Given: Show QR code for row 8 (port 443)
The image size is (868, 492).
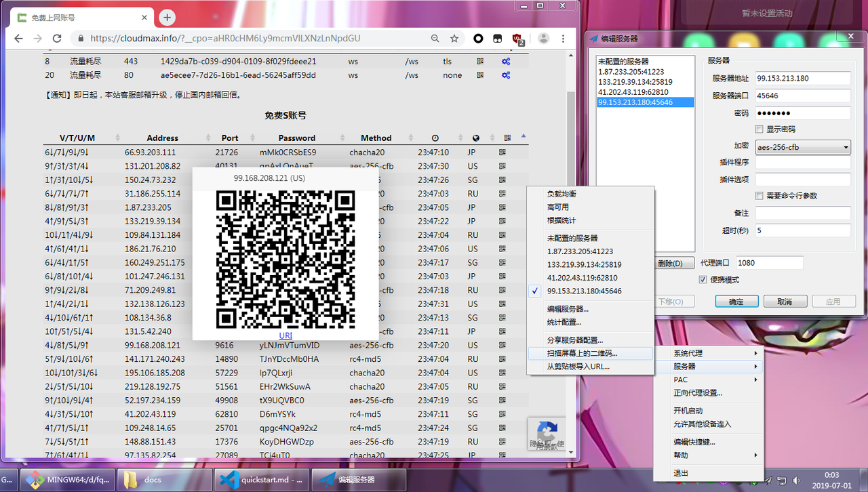Looking at the screenshot, I should tap(480, 61).
